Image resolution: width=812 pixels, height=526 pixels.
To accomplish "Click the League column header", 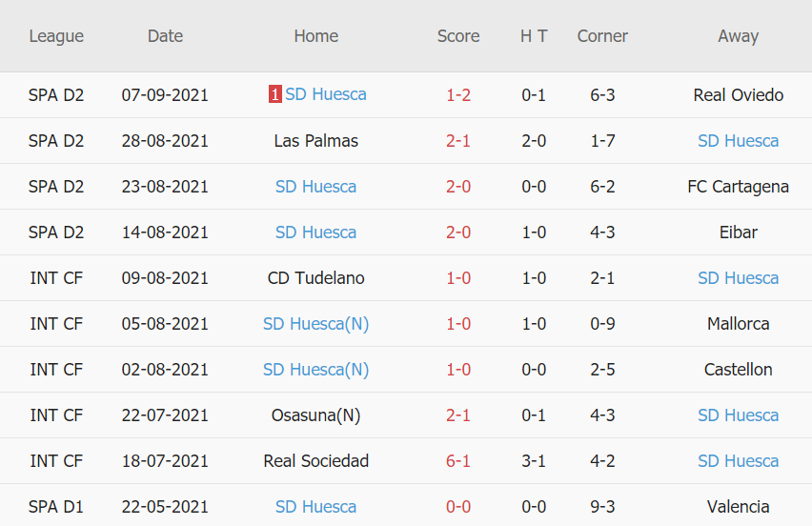I will point(56,36).
